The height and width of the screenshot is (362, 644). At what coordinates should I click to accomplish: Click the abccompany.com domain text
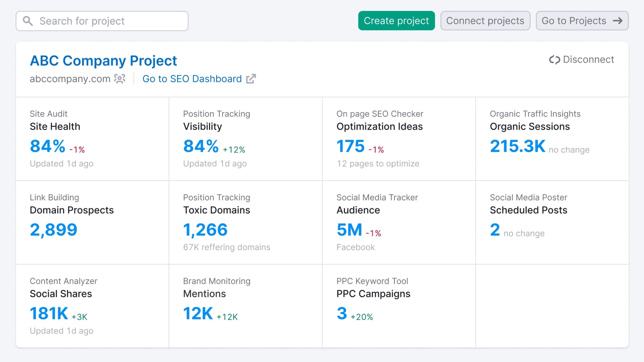tap(70, 79)
